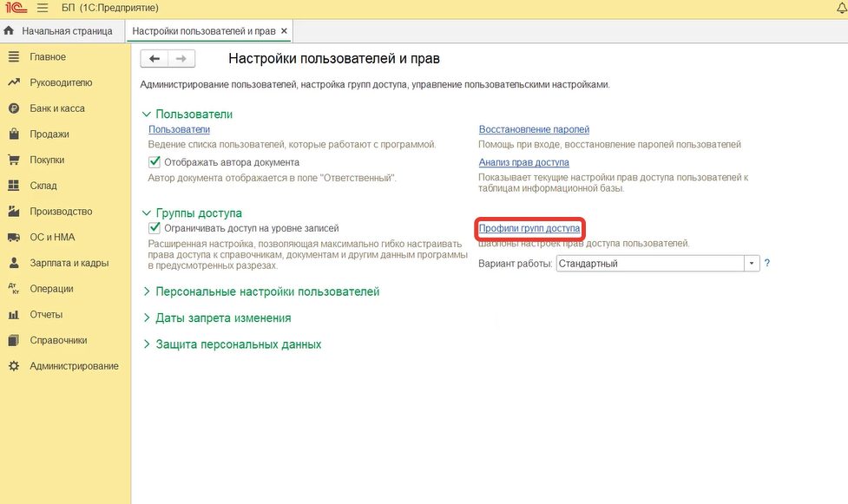848x504 pixels.
Task: Toggle Отображать автора документа checkbox
Action: point(155,162)
